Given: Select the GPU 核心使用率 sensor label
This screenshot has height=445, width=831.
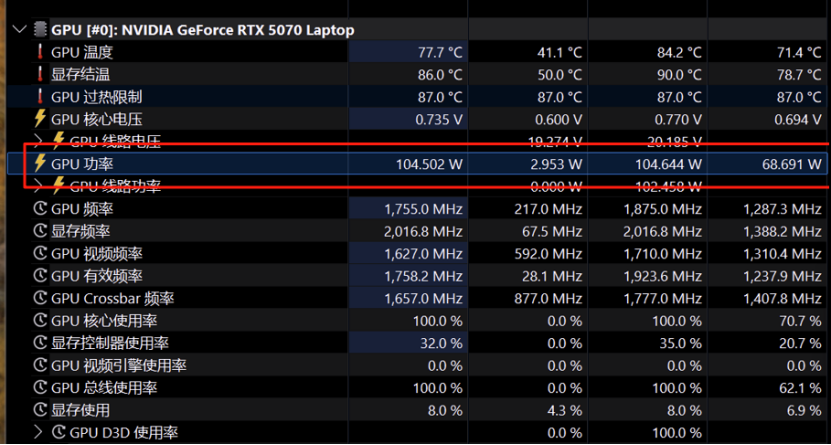Looking at the screenshot, I should point(104,321).
